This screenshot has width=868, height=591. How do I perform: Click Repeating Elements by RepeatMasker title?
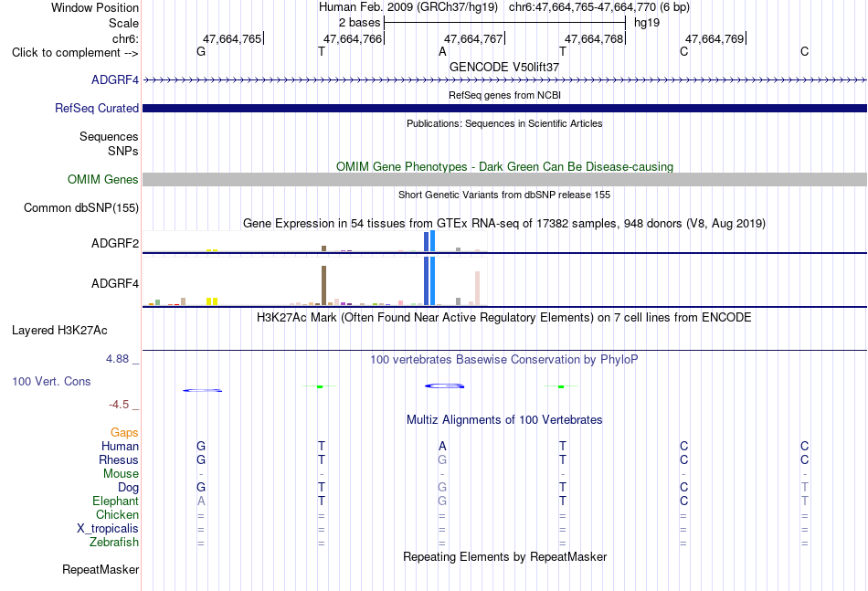pos(505,556)
